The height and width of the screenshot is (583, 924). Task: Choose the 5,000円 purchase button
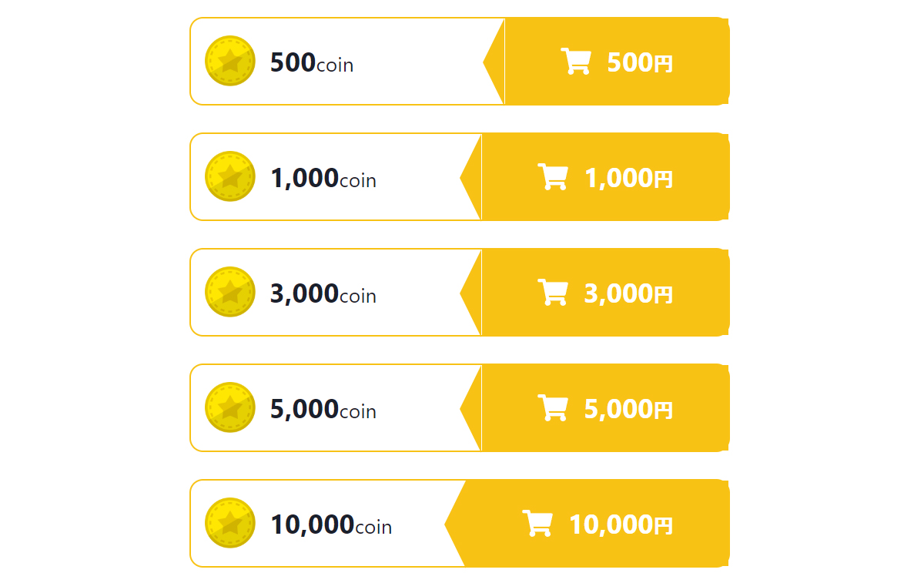594,408
